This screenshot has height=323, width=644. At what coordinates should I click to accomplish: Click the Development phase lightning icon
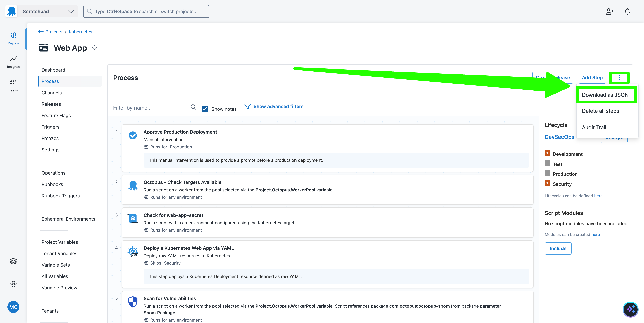point(547,153)
